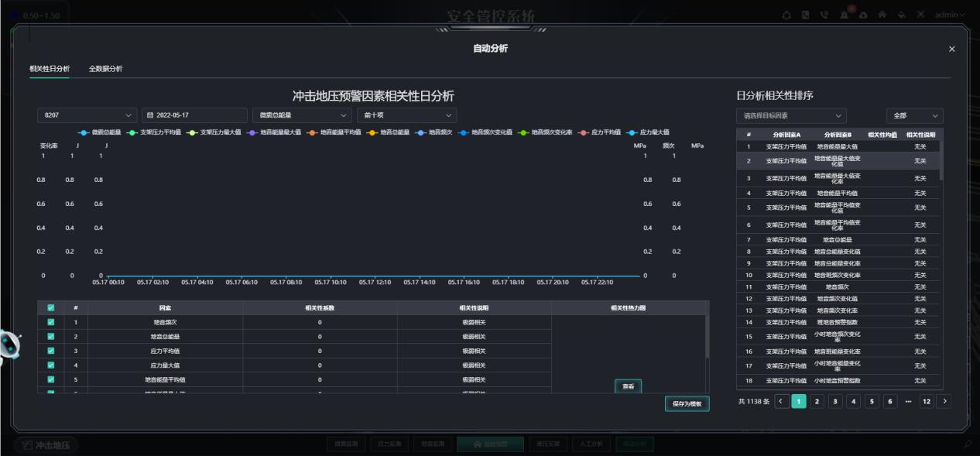Open the 请选择目标因素 dropdown

pyautogui.click(x=791, y=115)
